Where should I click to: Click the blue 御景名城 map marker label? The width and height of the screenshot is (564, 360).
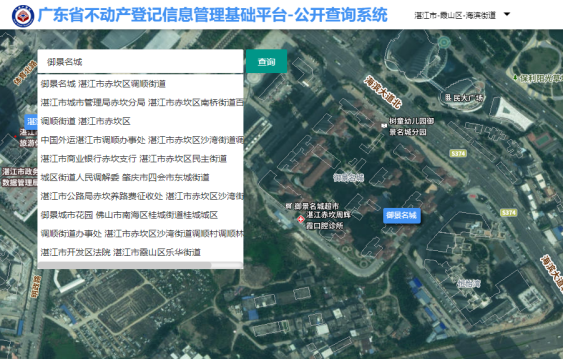point(402,215)
